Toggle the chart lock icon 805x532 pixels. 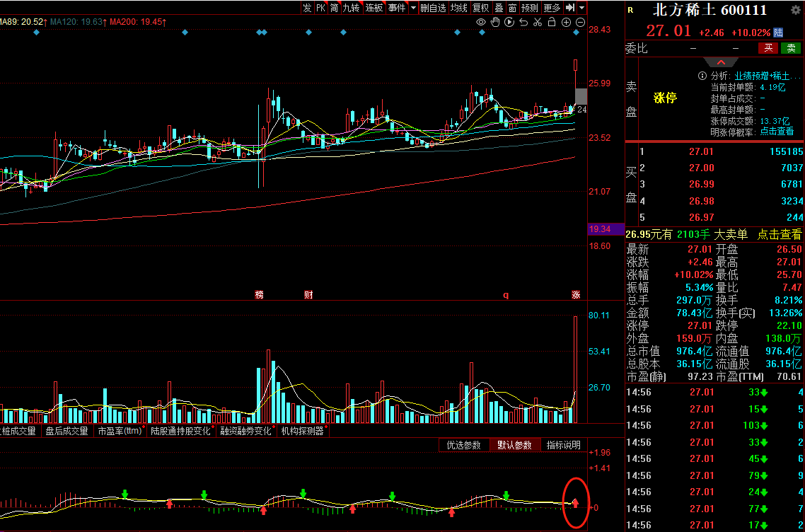click(x=552, y=22)
